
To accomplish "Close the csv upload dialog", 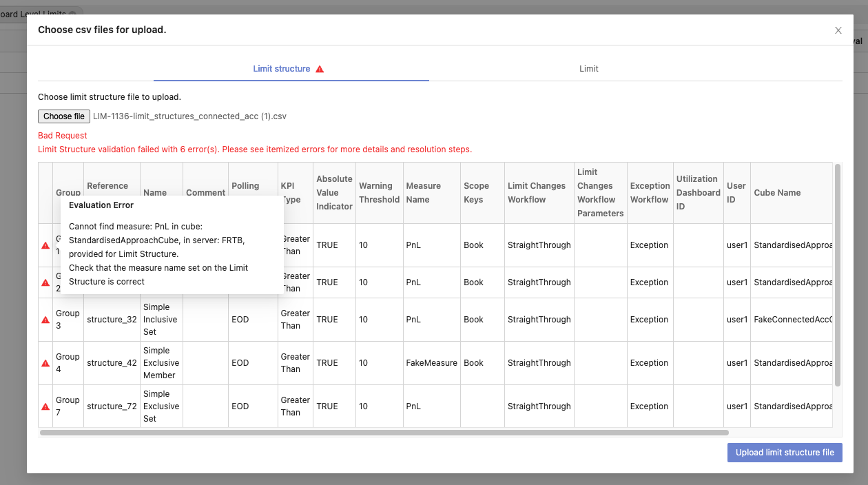I will pyautogui.click(x=838, y=30).
